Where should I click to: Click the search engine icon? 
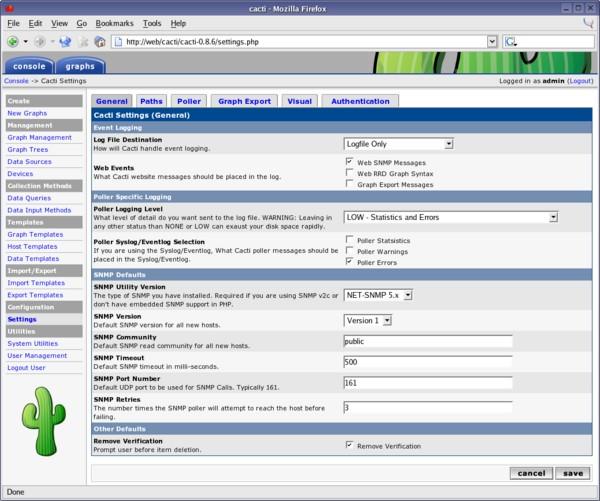click(510, 42)
